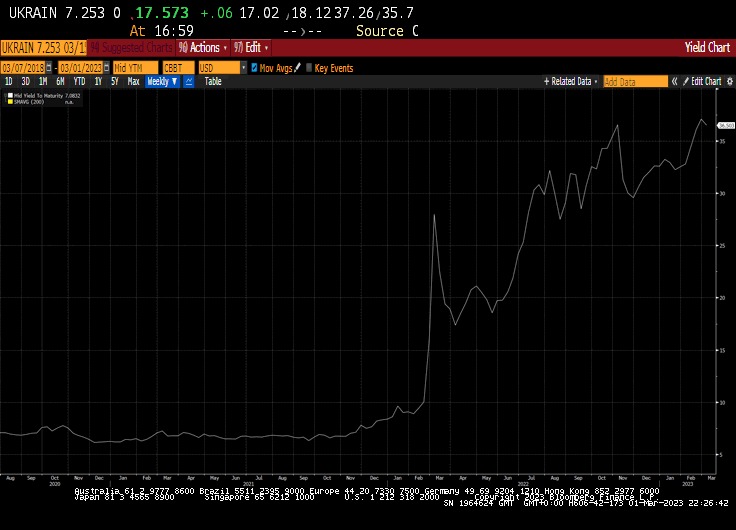Enable Key Events checkbox
The height and width of the screenshot is (530, 736).
tap(308, 68)
